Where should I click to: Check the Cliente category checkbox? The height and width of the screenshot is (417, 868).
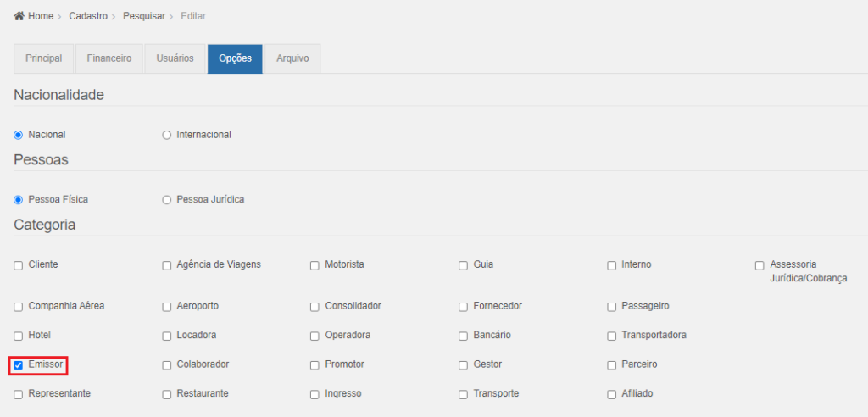coord(19,265)
